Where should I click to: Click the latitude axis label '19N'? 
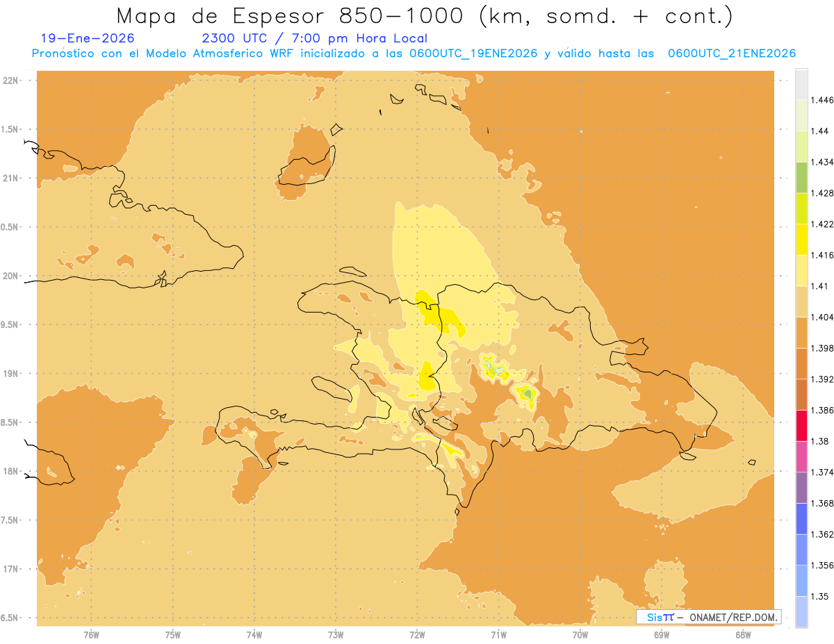pyautogui.click(x=10, y=373)
